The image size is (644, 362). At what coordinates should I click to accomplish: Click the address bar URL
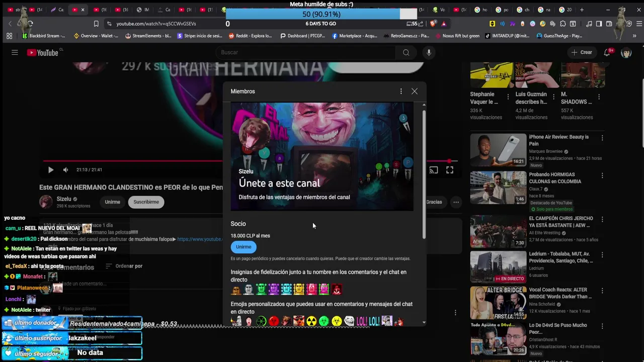(156, 24)
